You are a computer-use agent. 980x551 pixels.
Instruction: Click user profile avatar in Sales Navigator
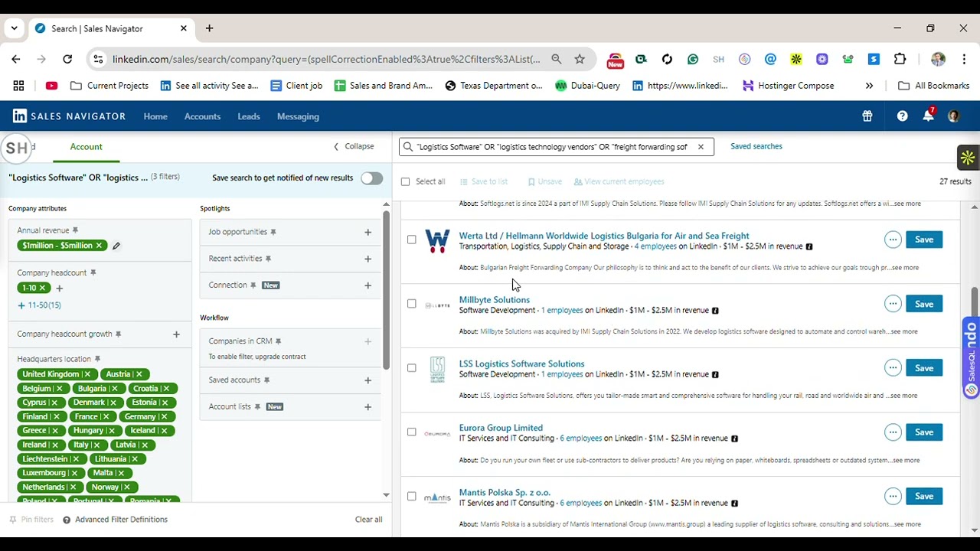953,116
